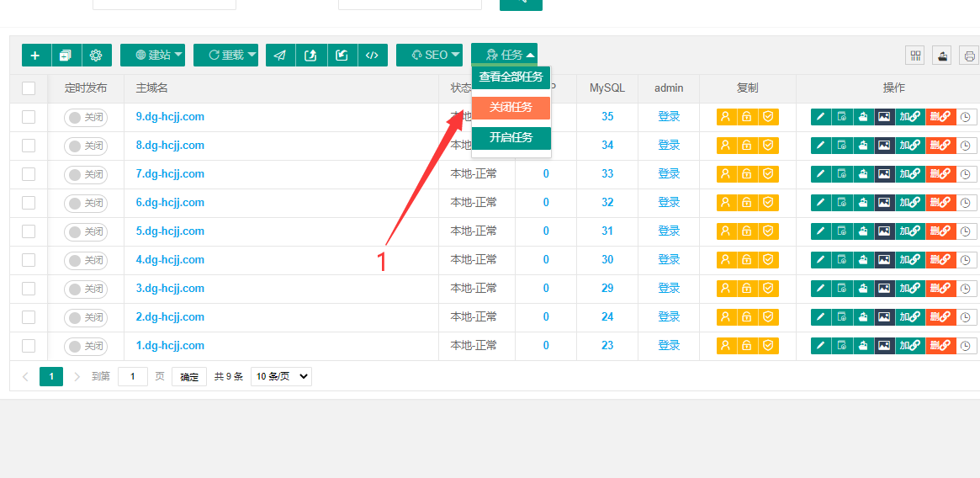Click the paper plane publish toolbar icon

[281, 55]
